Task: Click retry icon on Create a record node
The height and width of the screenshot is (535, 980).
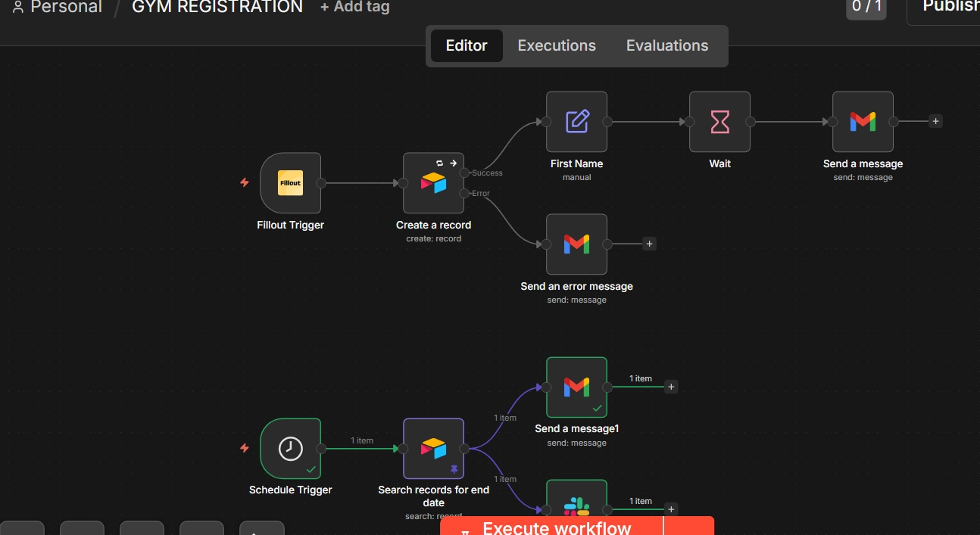Action: click(439, 163)
